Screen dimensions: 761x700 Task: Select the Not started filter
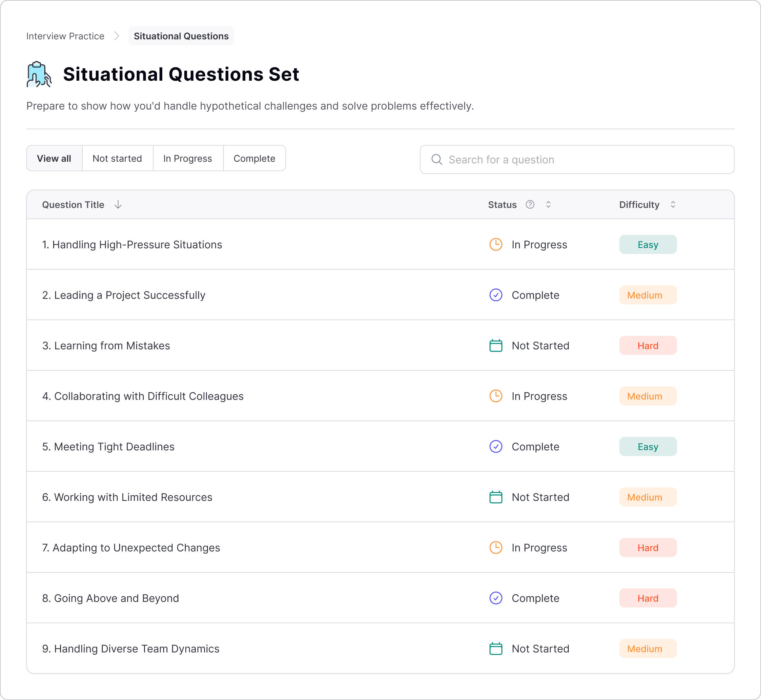pyautogui.click(x=117, y=158)
